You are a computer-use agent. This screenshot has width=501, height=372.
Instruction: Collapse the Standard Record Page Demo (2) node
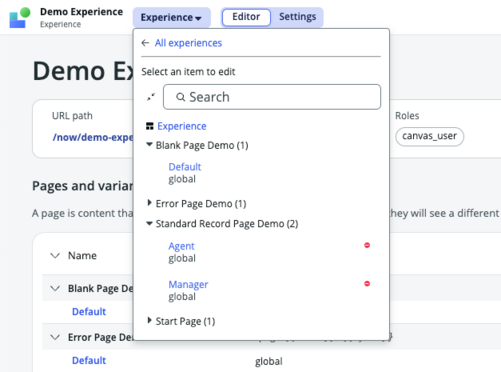point(149,223)
